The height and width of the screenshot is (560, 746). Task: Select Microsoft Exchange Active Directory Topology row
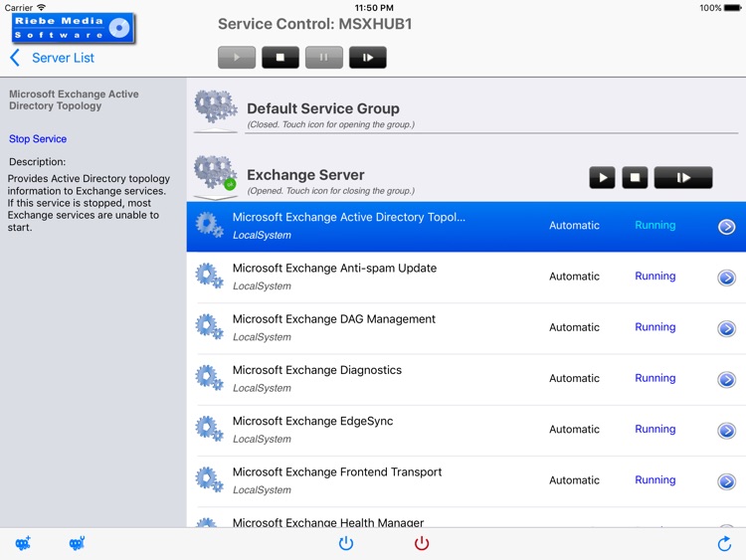click(466, 227)
